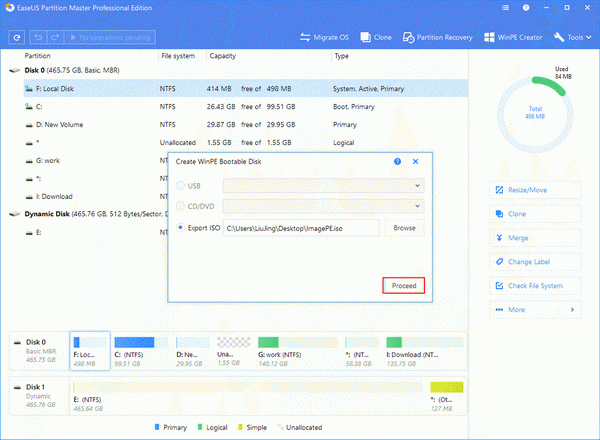Click the Proceed button
Screen dimensions: 600x440
pyautogui.click(x=403, y=285)
